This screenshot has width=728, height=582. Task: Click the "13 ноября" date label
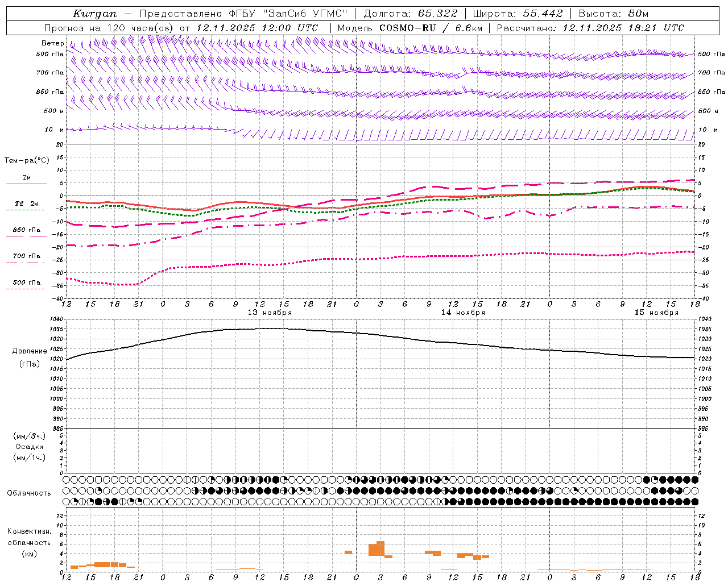pos(270,313)
